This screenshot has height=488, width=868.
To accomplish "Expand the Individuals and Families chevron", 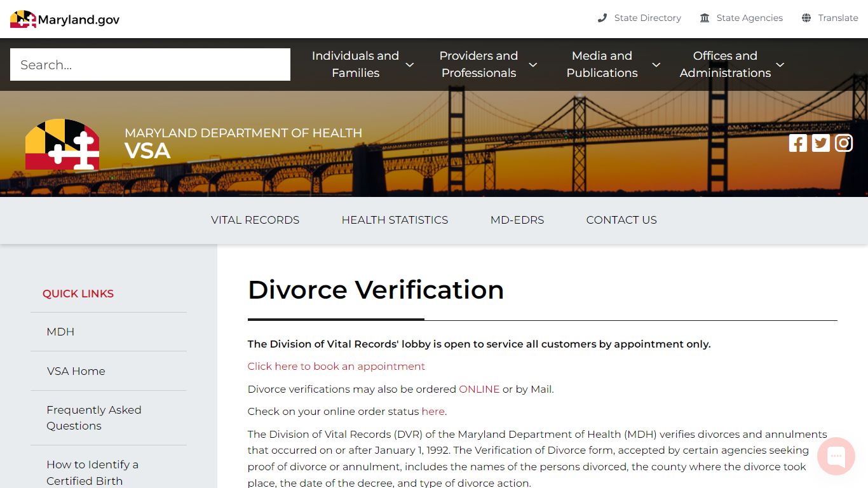I will pyautogui.click(x=410, y=65).
